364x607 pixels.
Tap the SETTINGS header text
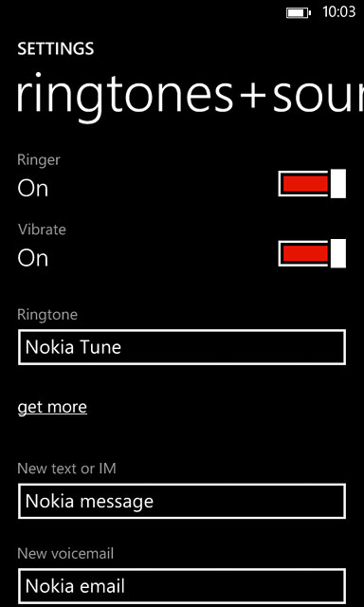click(x=56, y=49)
